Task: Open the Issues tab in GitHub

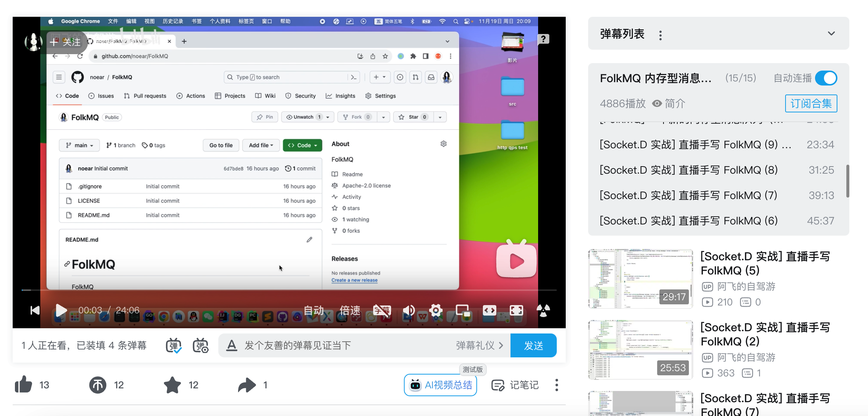Action: pos(101,96)
